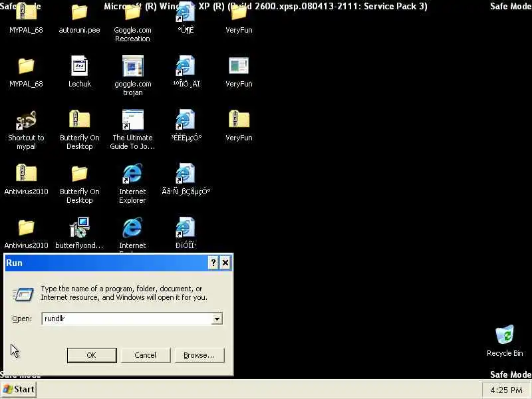Screen dimensions: 532x399
Task: Select the goggle.com trojan icon
Action: (132, 66)
